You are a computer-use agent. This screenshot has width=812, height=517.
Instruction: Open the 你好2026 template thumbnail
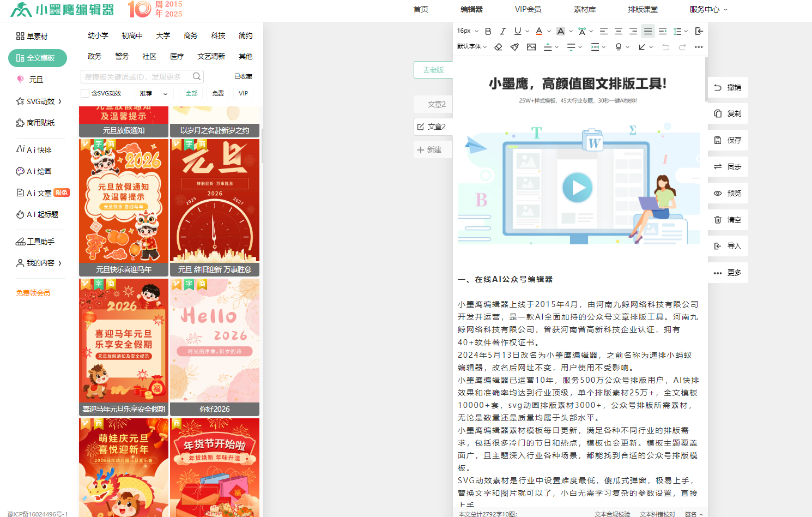click(215, 347)
